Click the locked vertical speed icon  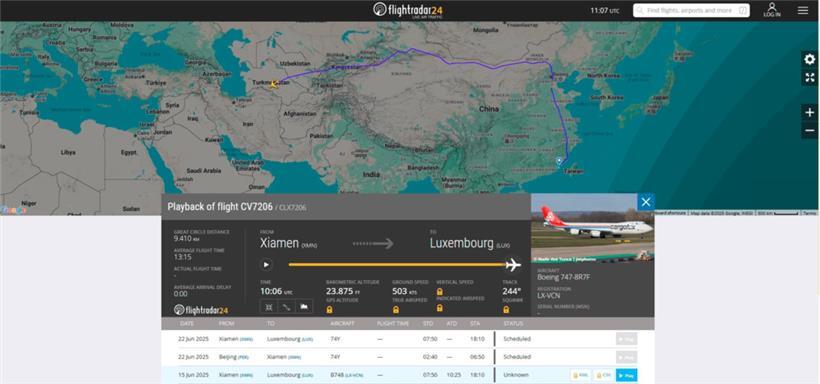440,291
